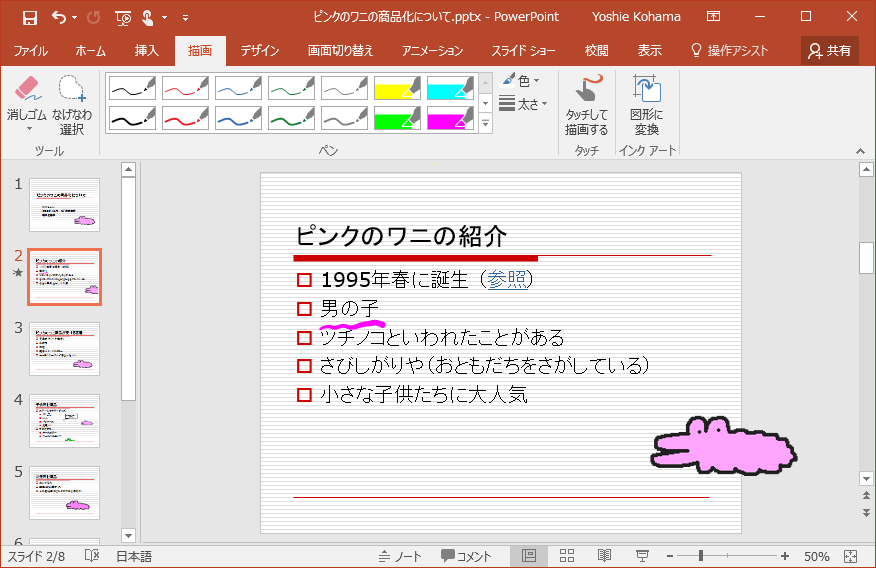Toggle the ノート notes pane
The image size is (876, 568).
[400, 556]
